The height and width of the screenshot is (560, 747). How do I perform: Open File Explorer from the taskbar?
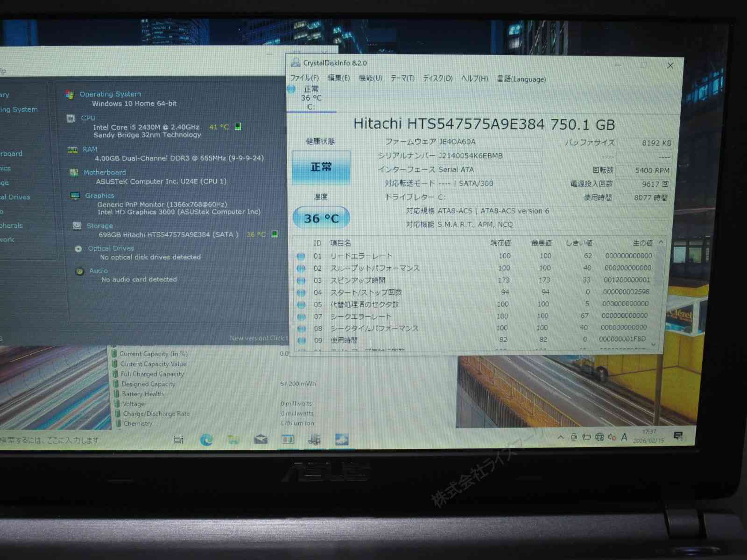[233, 440]
